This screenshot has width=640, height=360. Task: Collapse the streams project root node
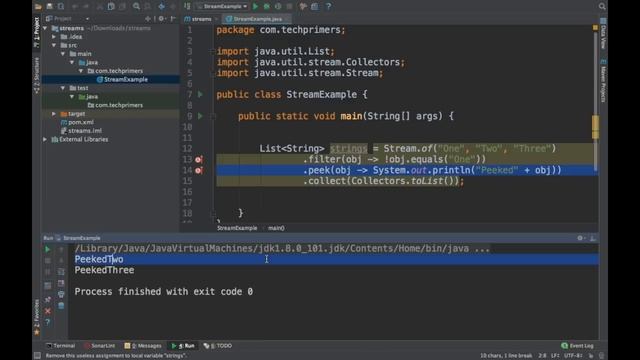click(45, 28)
